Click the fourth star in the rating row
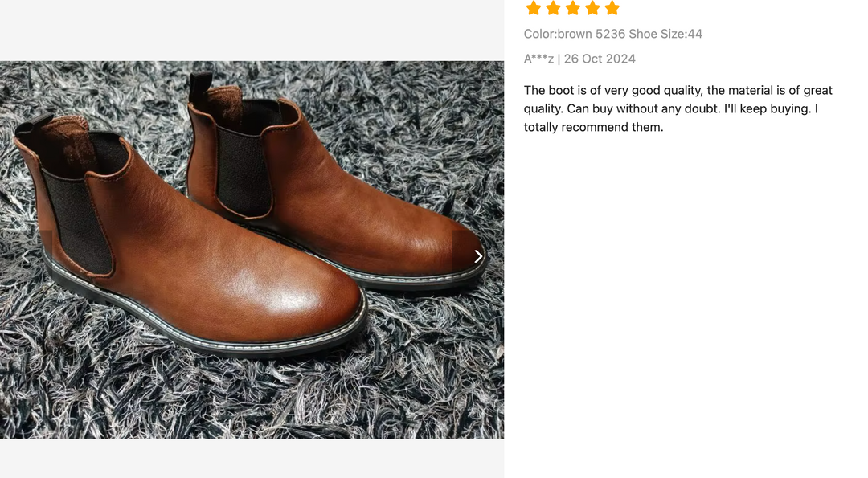Screen dimensions: 868x478 tap(592, 8)
